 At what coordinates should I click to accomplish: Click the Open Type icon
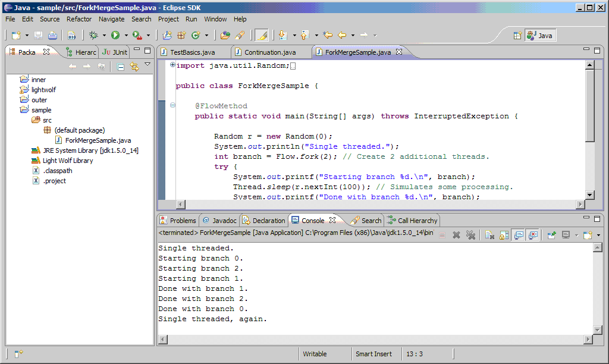[225, 36]
